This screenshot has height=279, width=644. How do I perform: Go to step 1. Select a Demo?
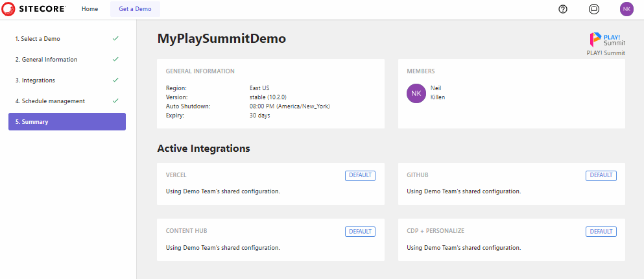38,39
